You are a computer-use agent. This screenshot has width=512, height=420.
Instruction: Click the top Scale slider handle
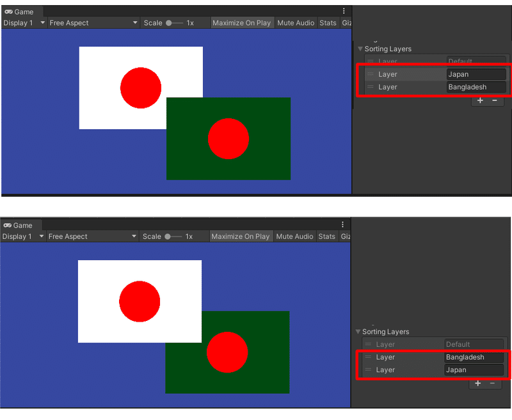tap(169, 23)
